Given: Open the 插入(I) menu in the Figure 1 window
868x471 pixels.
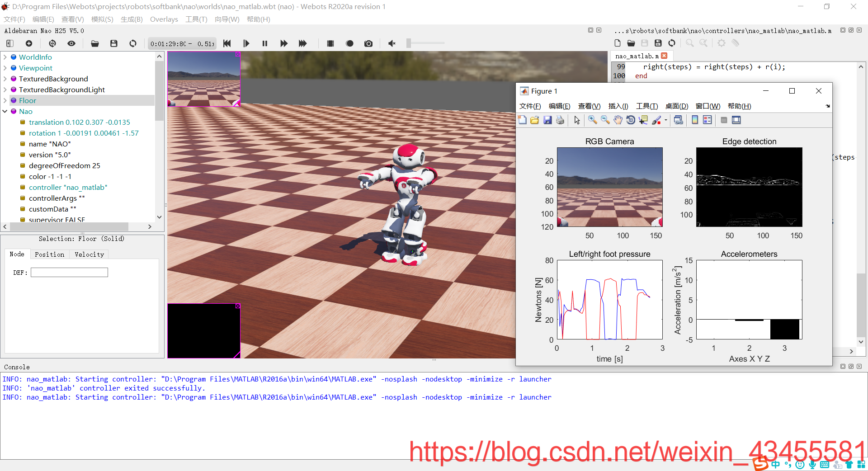Looking at the screenshot, I should [618, 106].
